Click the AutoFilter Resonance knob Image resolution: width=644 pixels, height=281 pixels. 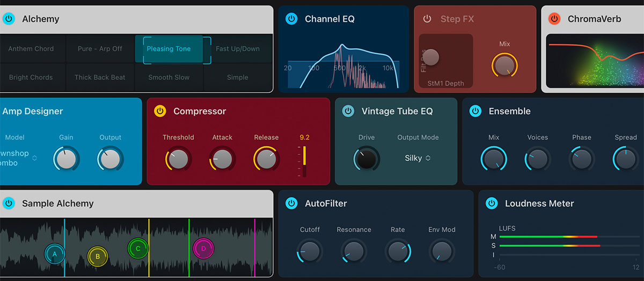pos(354,251)
